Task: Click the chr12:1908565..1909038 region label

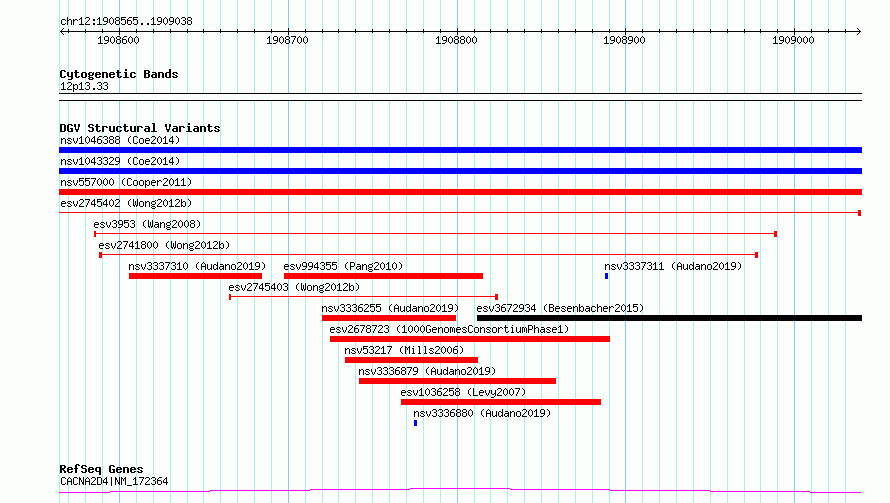Action: click(x=126, y=22)
